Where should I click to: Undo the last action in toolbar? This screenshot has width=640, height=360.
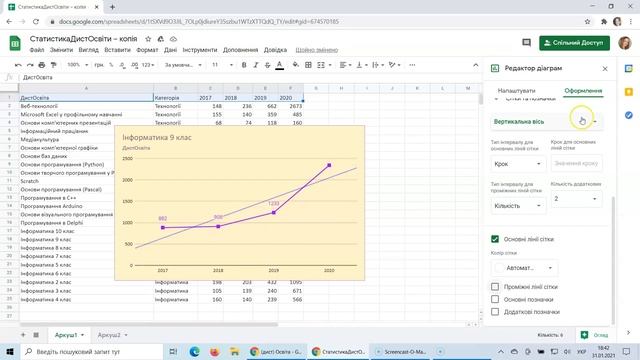point(18,65)
